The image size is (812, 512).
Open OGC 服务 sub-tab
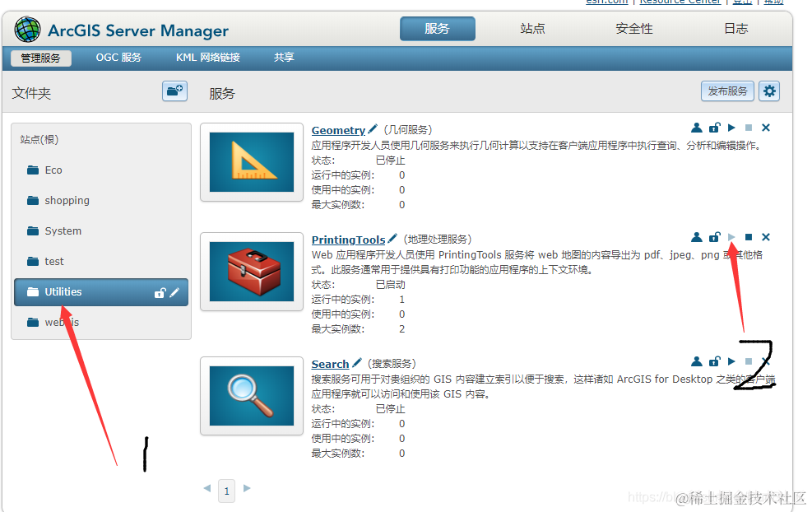click(x=118, y=58)
